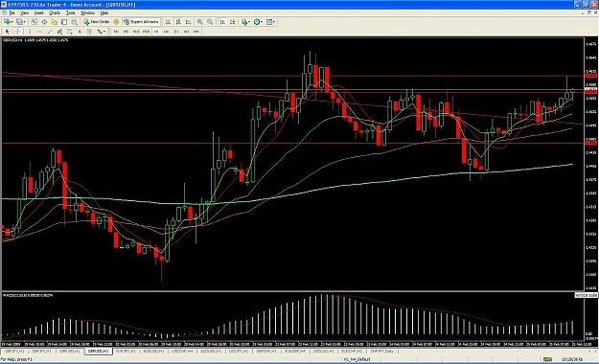The height and width of the screenshot is (364, 599).
Task: Open the View menu
Action: coord(25,12)
